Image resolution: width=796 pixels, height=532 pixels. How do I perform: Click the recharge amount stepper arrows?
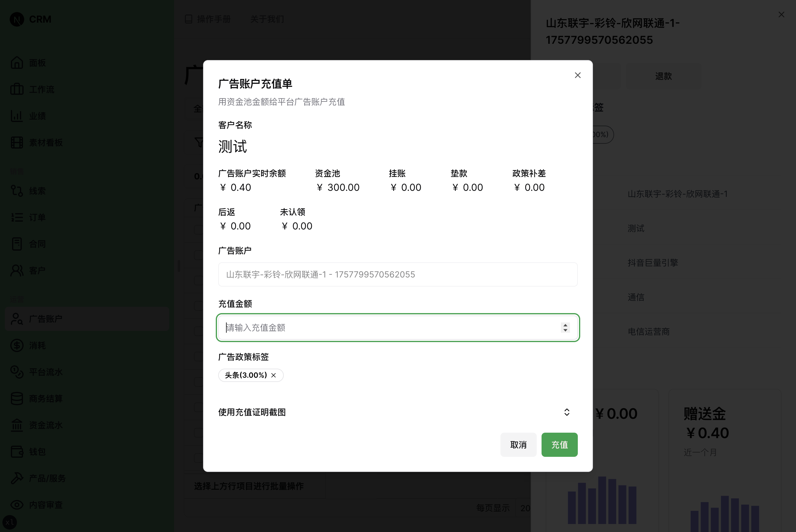click(565, 327)
